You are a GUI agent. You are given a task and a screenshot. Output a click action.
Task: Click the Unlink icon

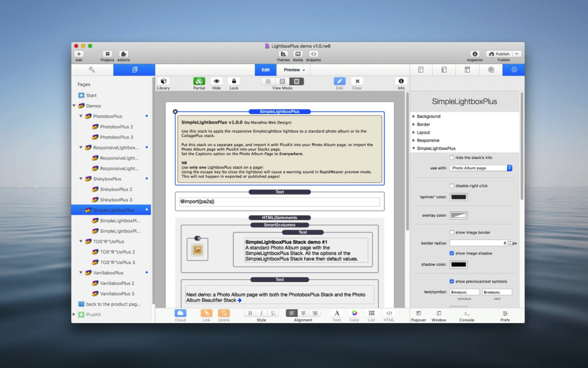(x=224, y=313)
